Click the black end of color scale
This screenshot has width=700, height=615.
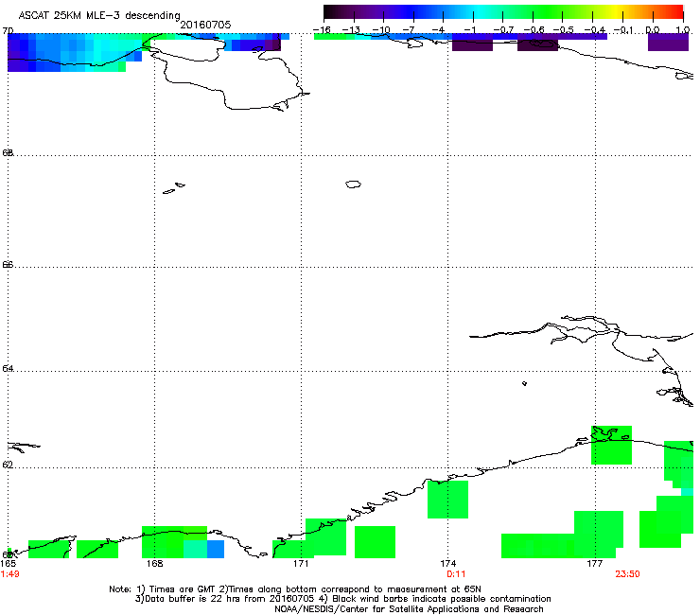[329, 12]
